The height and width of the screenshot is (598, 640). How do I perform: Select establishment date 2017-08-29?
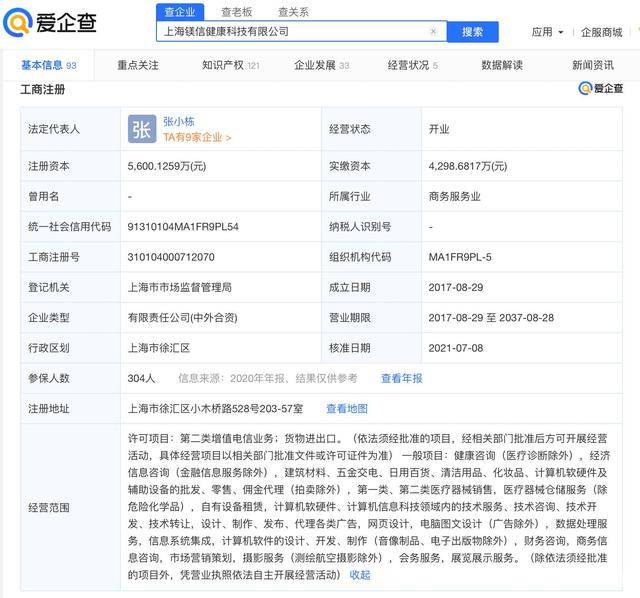[x=456, y=287]
